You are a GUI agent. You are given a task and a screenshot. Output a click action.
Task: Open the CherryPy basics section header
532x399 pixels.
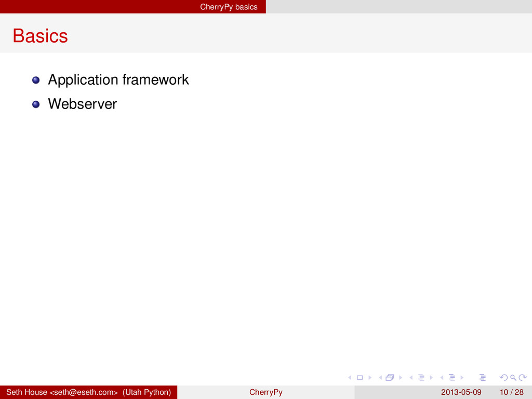point(229,7)
